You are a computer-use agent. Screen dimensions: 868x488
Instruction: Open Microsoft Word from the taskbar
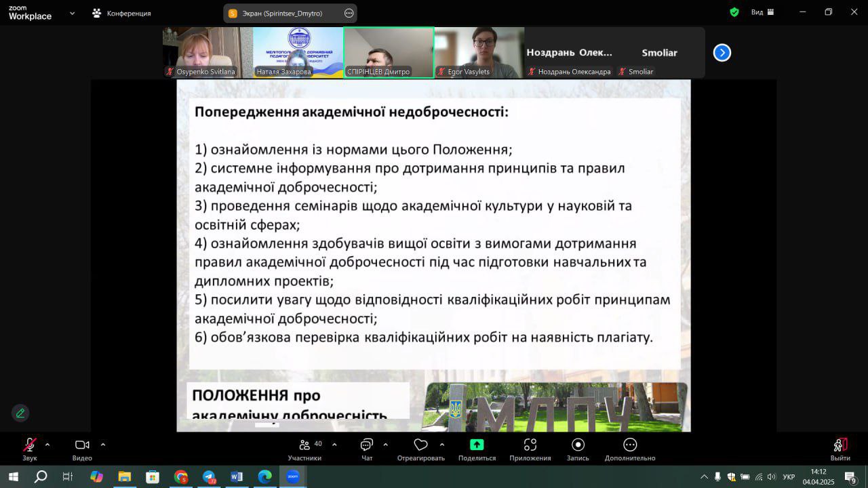236,476
